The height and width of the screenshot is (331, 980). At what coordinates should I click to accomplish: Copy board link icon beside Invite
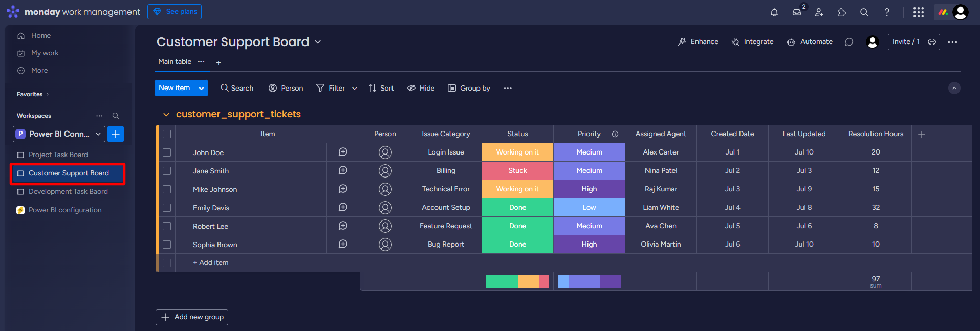click(932, 42)
